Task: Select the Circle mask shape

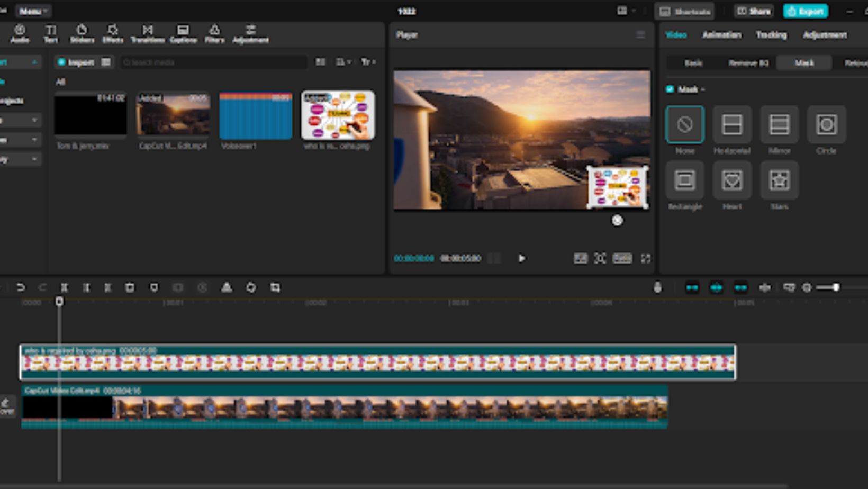Action: point(826,130)
